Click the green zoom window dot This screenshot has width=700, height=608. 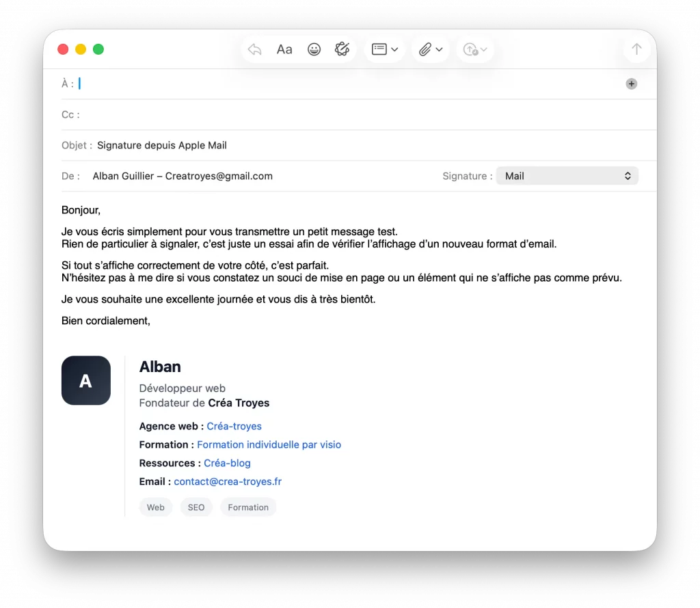(x=98, y=49)
